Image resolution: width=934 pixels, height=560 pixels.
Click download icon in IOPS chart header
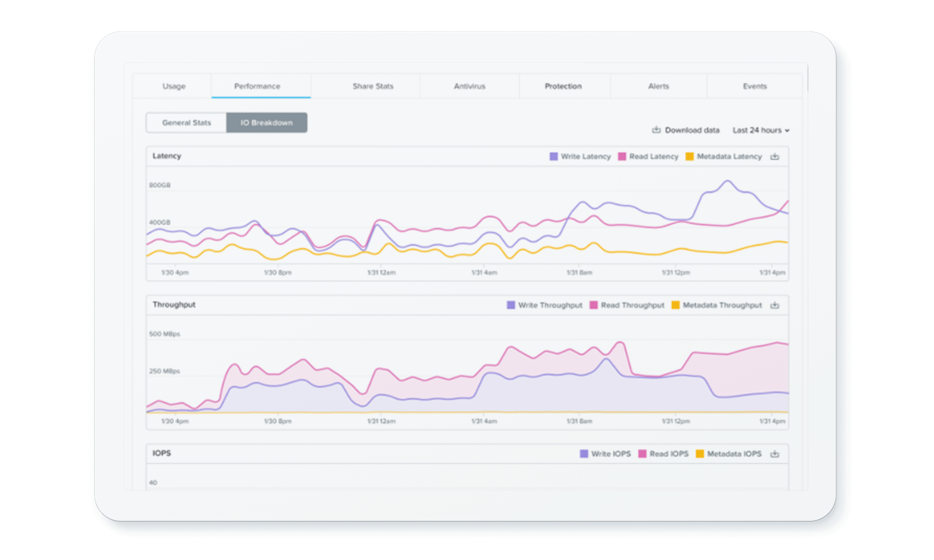pyautogui.click(x=775, y=454)
